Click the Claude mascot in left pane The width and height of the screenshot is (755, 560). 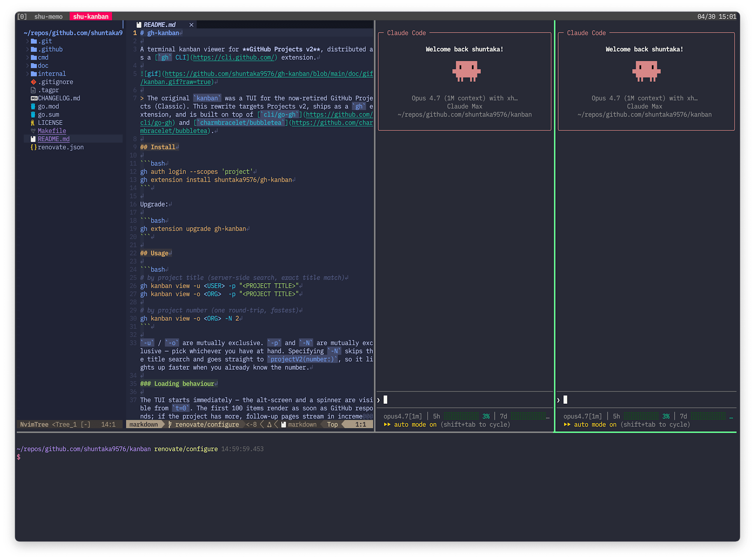466,72
